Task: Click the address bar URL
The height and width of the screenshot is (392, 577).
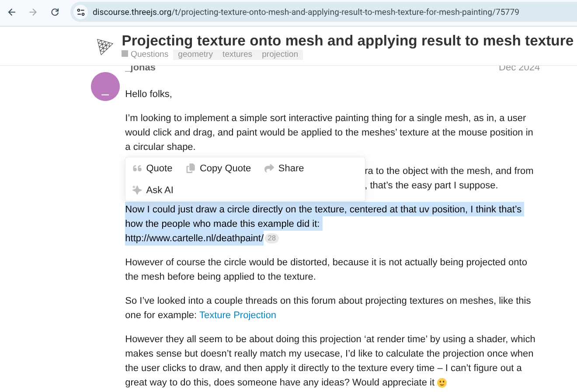Action: point(306,12)
